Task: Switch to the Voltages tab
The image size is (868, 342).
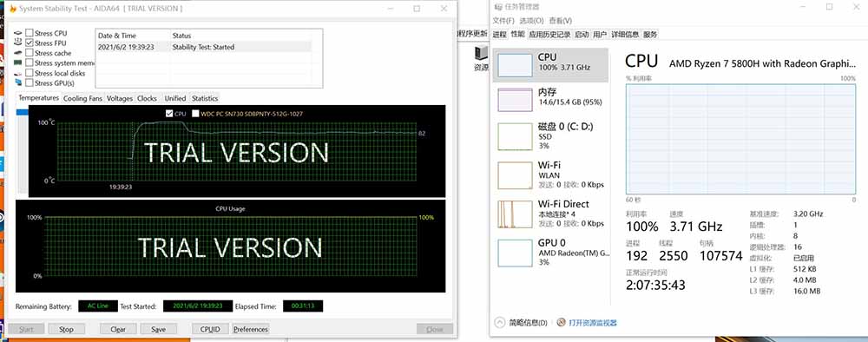Action: [120, 98]
